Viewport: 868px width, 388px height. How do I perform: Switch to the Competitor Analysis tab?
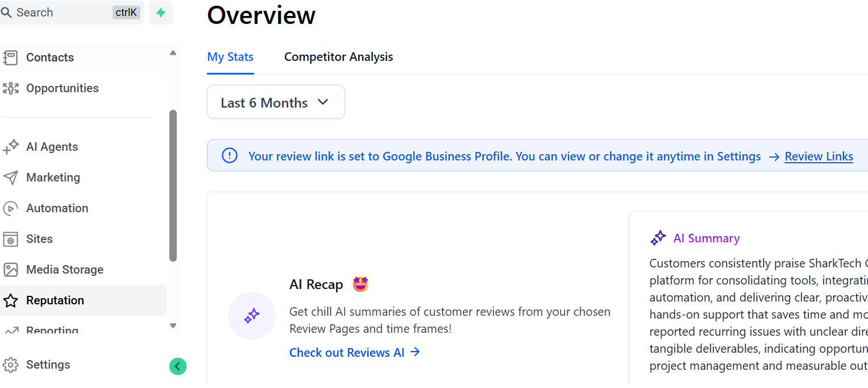click(338, 57)
